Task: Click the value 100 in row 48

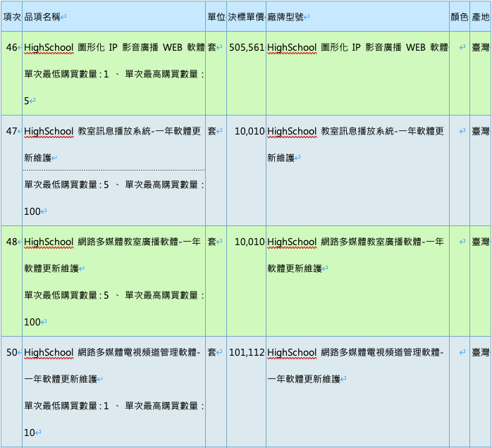Action: pos(32,323)
